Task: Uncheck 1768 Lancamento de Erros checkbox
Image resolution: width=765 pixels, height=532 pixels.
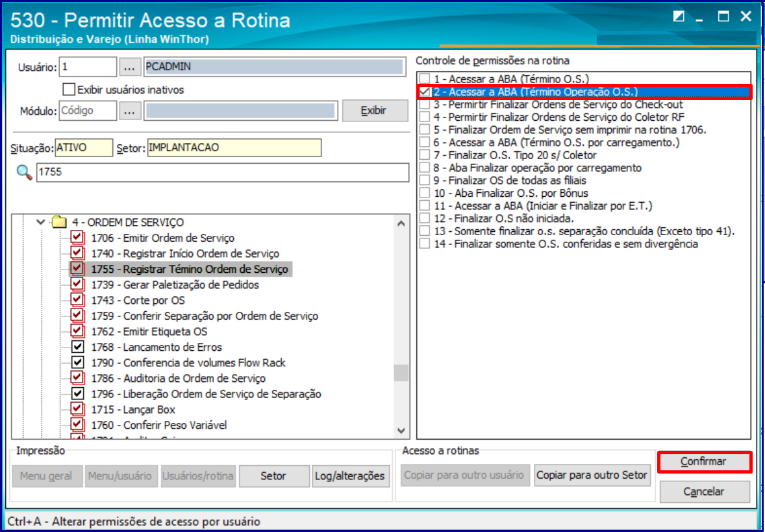Action: (77, 347)
